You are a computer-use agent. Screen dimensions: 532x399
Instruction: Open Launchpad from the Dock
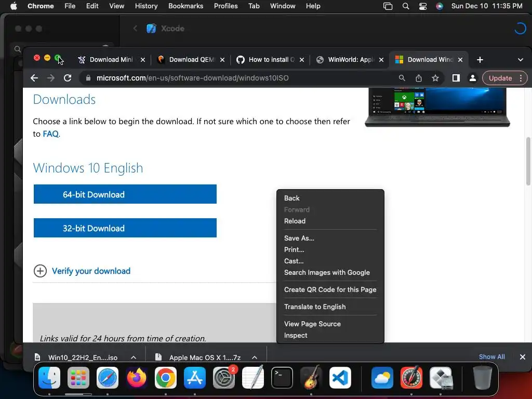point(78,377)
